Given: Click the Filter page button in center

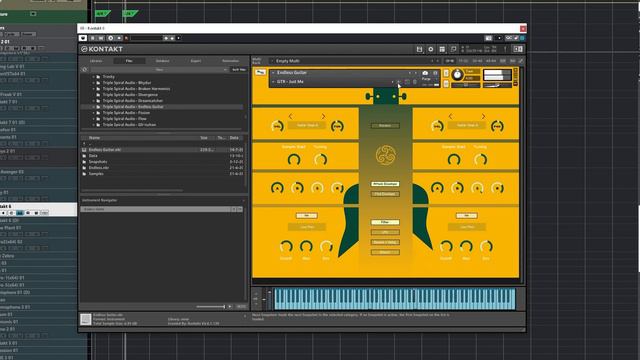Looking at the screenshot, I should pyautogui.click(x=385, y=222).
